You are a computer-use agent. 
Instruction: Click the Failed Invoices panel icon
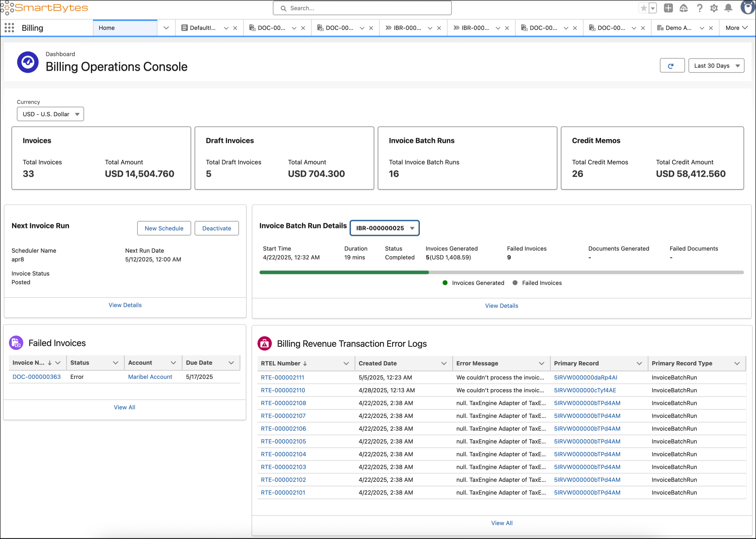point(16,343)
